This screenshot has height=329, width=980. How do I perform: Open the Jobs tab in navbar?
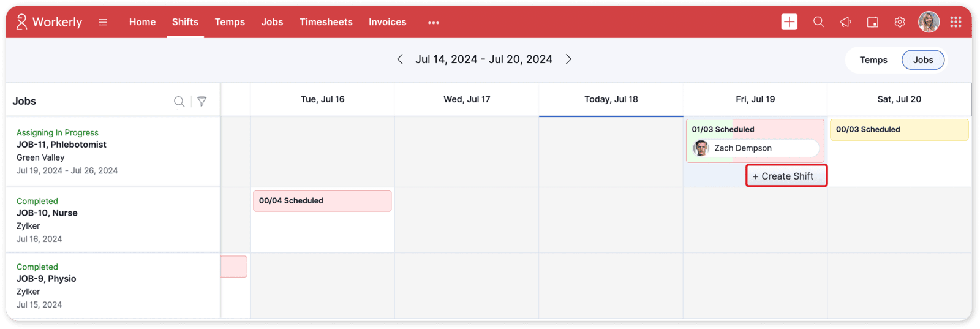(x=272, y=22)
